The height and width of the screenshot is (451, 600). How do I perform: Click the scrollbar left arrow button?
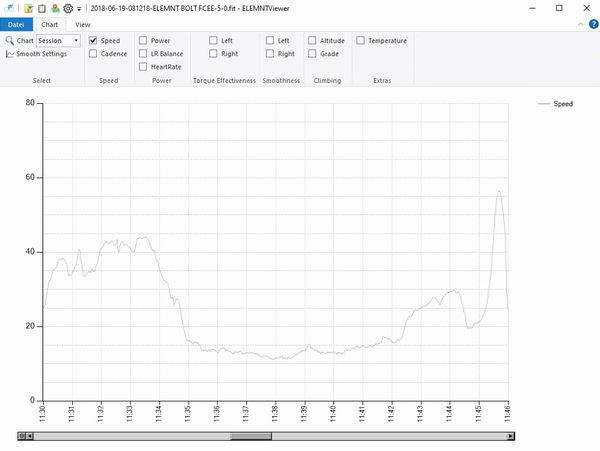tap(29, 436)
